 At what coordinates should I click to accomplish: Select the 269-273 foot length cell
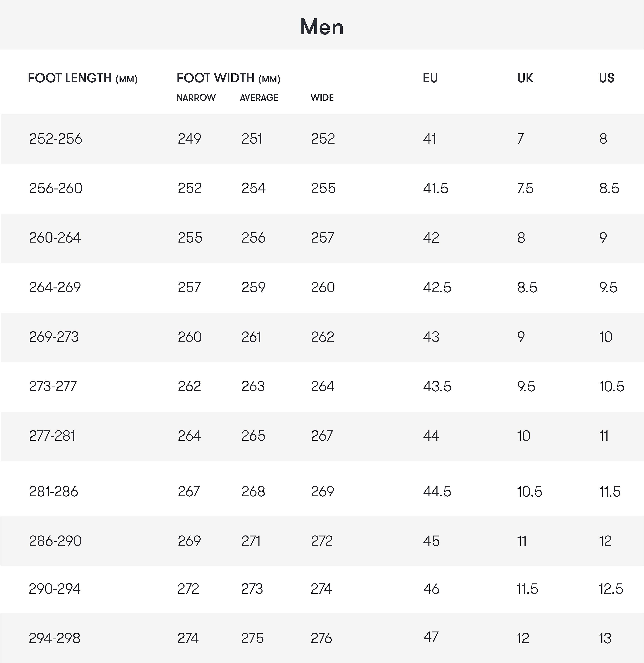[x=54, y=337]
